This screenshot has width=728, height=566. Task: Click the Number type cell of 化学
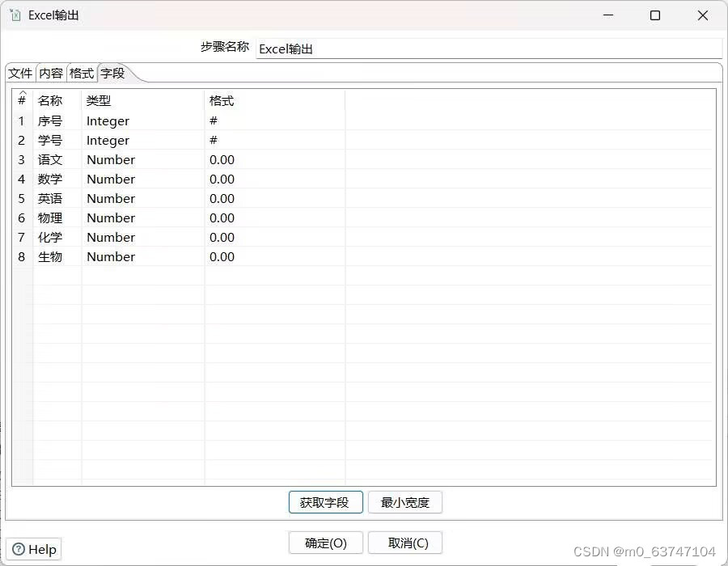(x=143, y=237)
